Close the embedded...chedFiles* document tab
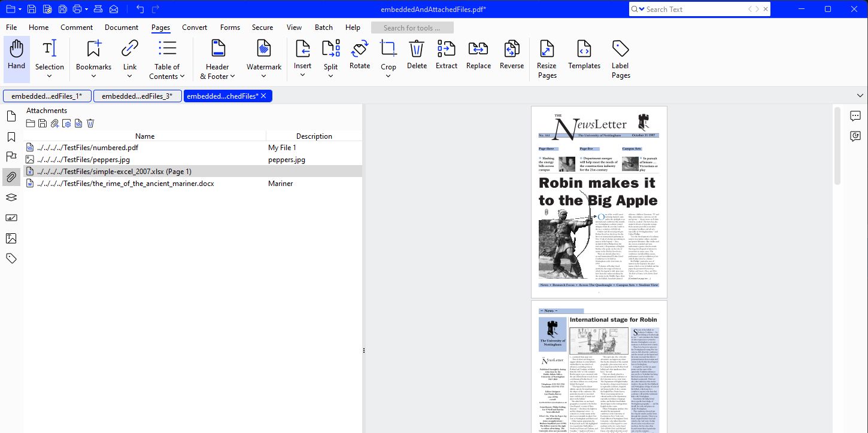The width and height of the screenshot is (868, 433). pos(263,96)
